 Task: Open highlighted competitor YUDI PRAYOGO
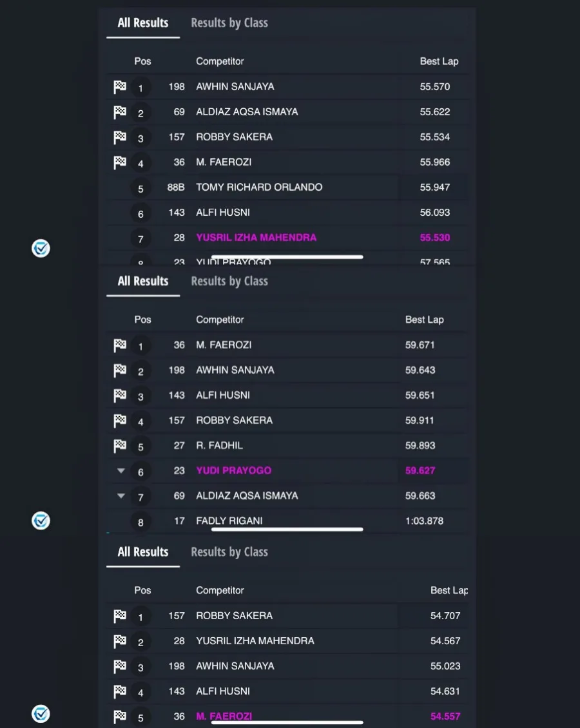[x=233, y=471]
